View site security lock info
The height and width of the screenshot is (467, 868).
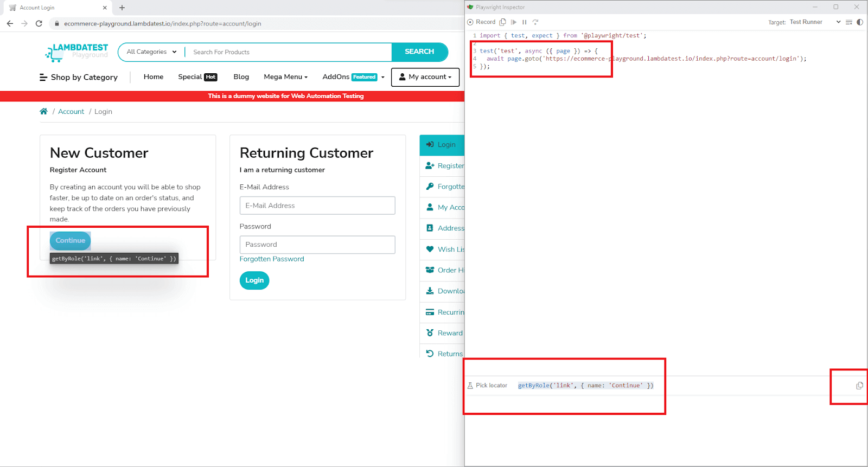[x=56, y=23]
